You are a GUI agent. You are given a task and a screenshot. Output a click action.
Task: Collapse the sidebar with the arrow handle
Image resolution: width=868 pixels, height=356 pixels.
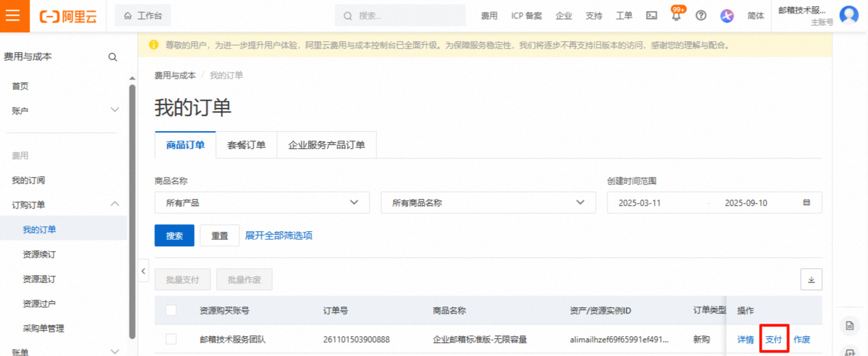[143, 271]
